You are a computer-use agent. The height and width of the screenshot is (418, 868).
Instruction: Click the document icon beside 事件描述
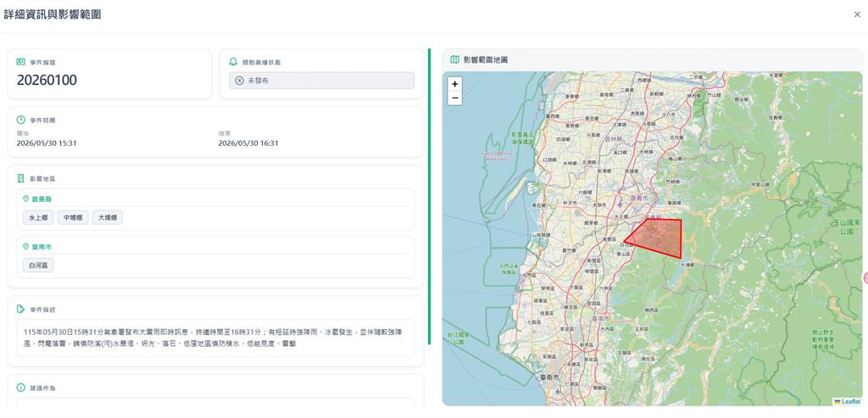tap(21, 309)
